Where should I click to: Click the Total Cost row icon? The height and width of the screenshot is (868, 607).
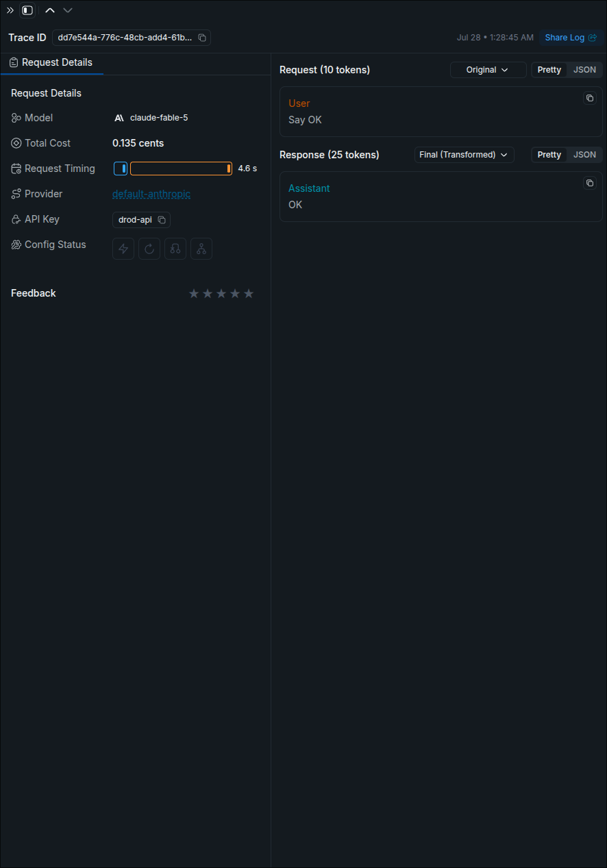(16, 143)
